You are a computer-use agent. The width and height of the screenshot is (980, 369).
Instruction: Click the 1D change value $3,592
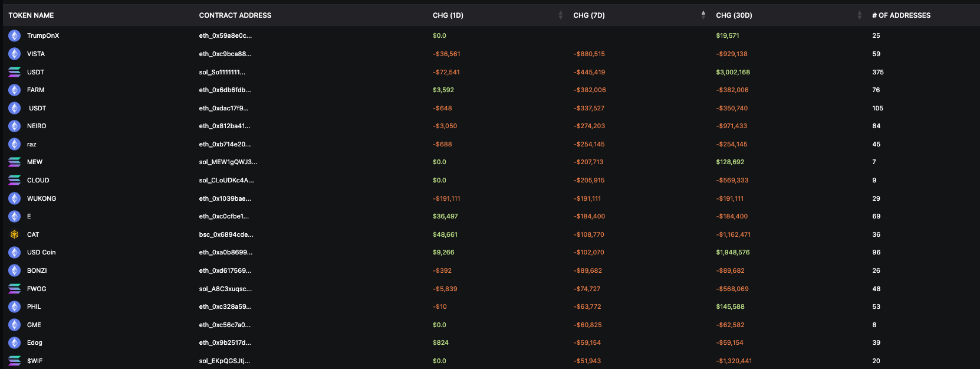(443, 90)
